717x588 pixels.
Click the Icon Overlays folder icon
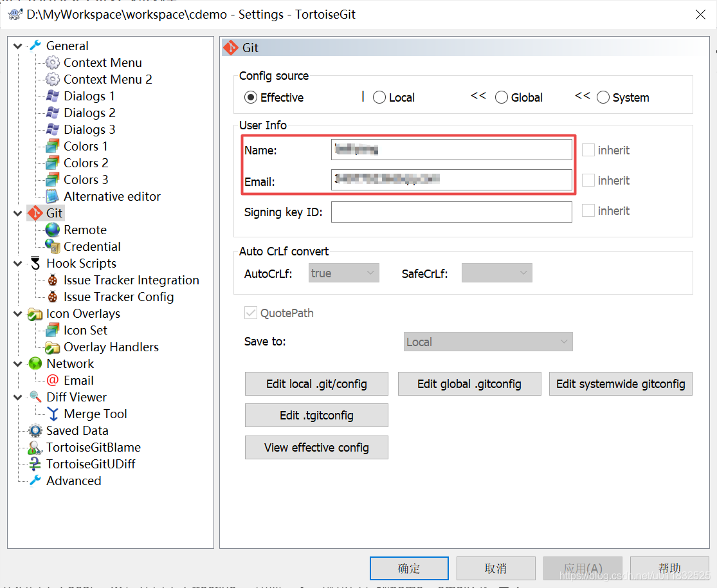35,313
